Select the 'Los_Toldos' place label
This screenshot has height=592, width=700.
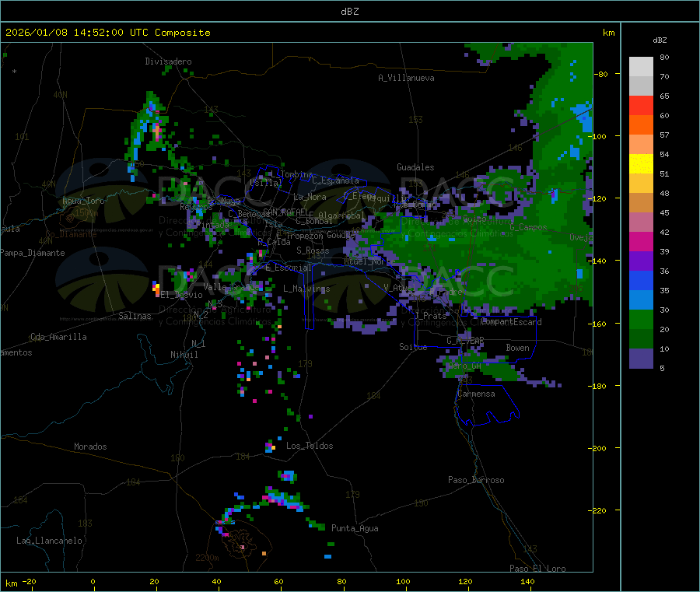[x=310, y=446]
